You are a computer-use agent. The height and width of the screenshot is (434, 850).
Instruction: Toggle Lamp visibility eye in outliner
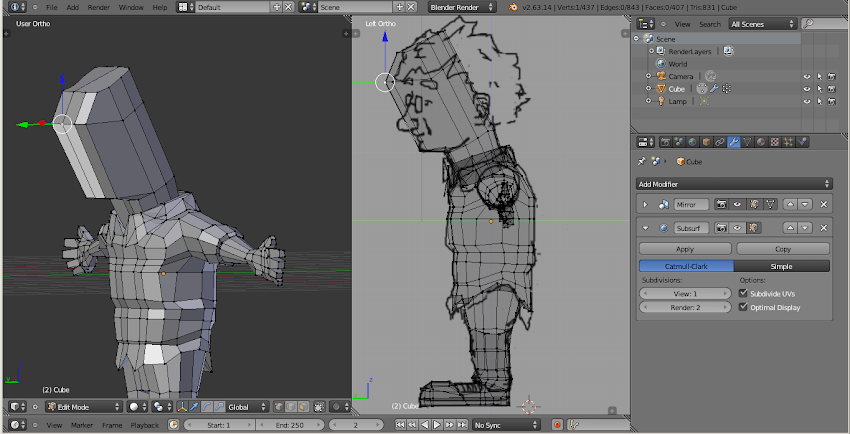point(807,101)
